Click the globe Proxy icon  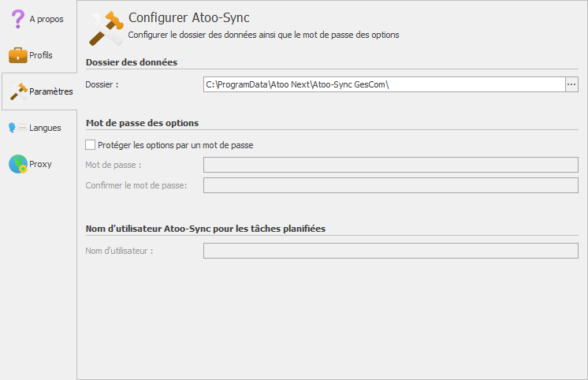tap(17, 164)
